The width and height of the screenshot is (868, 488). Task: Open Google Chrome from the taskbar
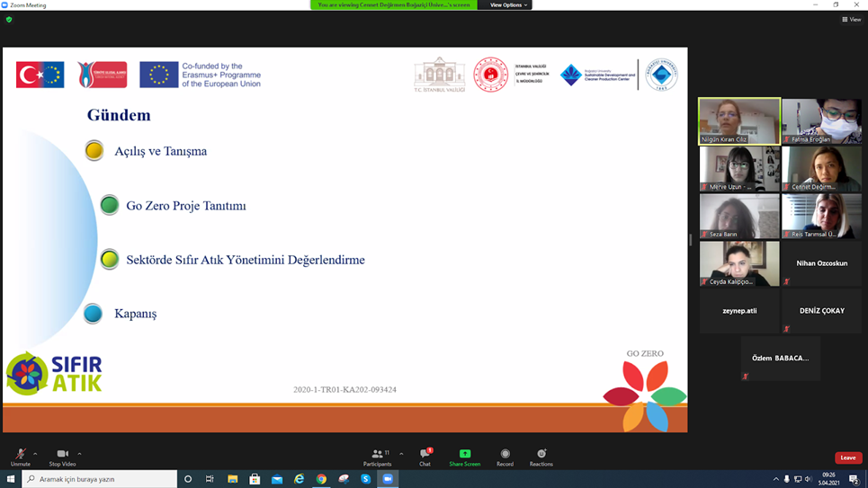[321, 479]
